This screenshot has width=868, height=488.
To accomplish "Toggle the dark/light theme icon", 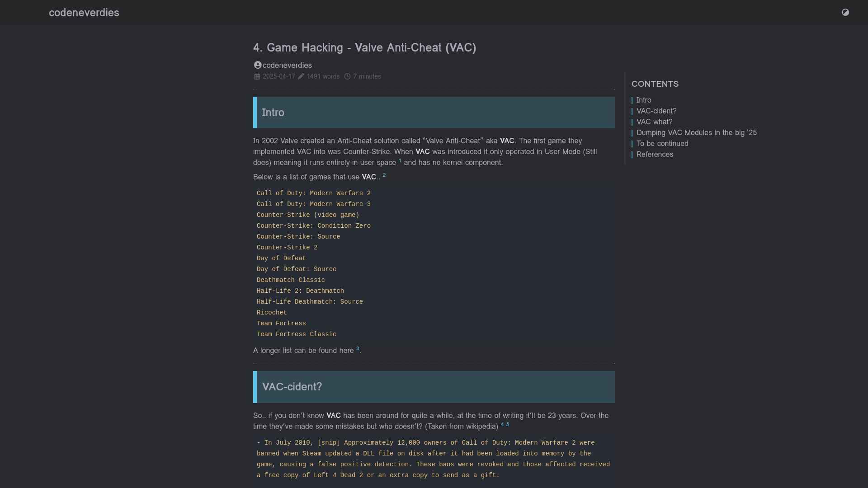I will point(845,12).
